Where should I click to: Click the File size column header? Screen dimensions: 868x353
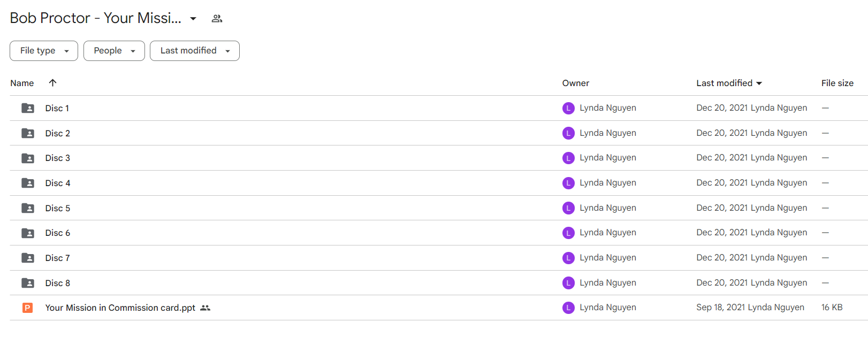837,83
